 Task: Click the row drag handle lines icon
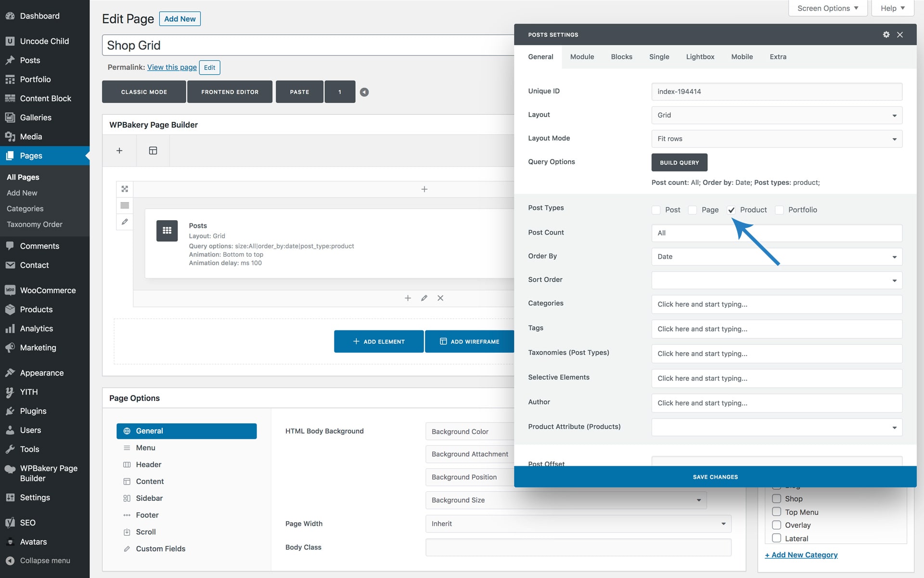125,205
